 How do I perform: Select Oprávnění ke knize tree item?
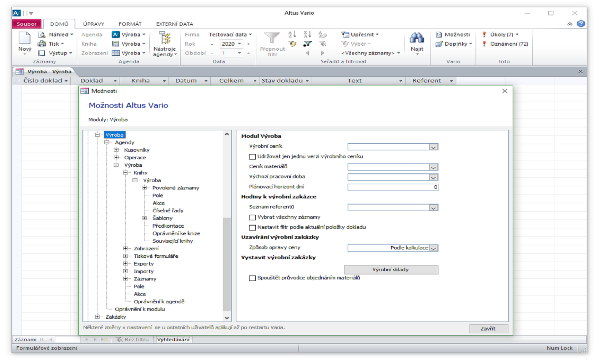click(x=176, y=233)
